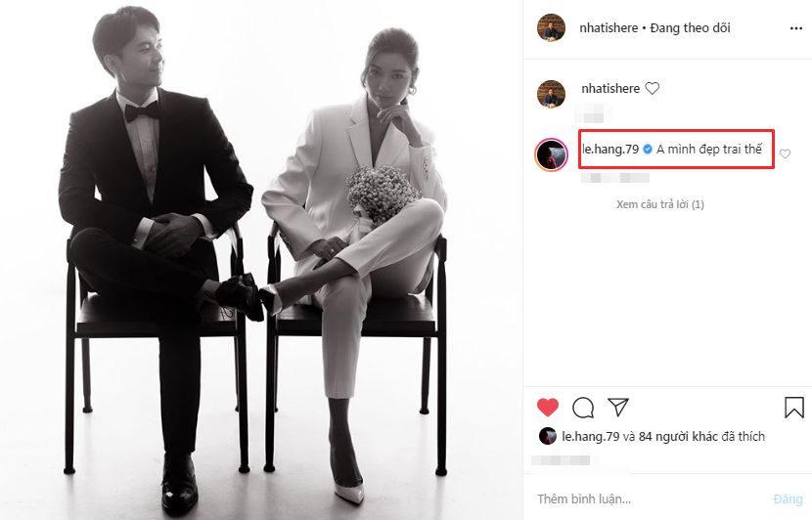Share the post via paper plane icon
This screenshot has width=812, height=520.
pos(617,407)
